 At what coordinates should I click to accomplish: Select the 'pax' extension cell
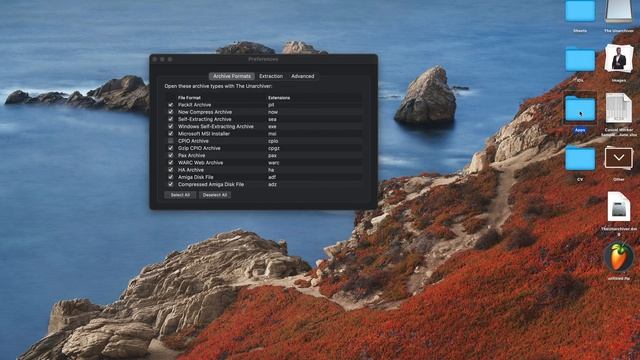click(x=272, y=156)
